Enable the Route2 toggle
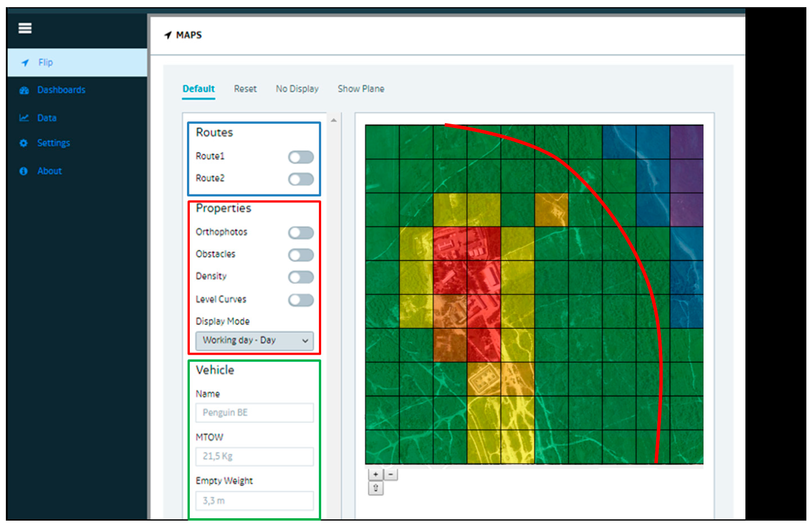This screenshot has height=528, width=812. click(301, 179)
